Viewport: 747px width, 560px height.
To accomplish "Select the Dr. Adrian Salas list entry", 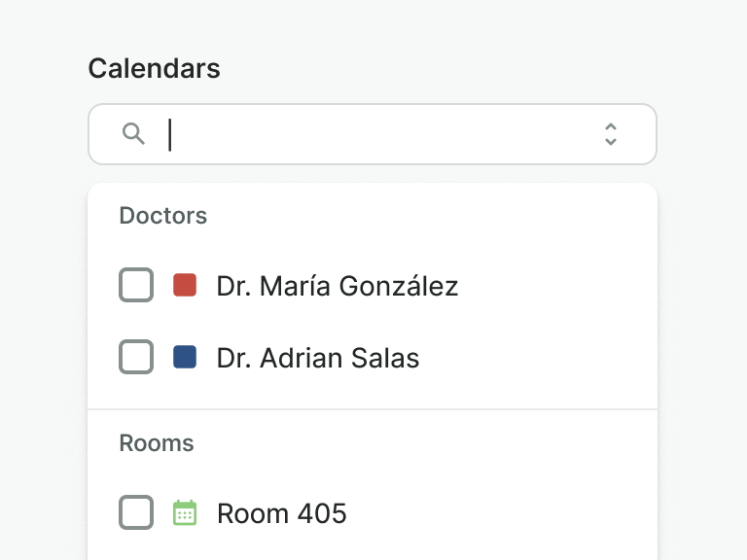I will [x=373, y=357].
